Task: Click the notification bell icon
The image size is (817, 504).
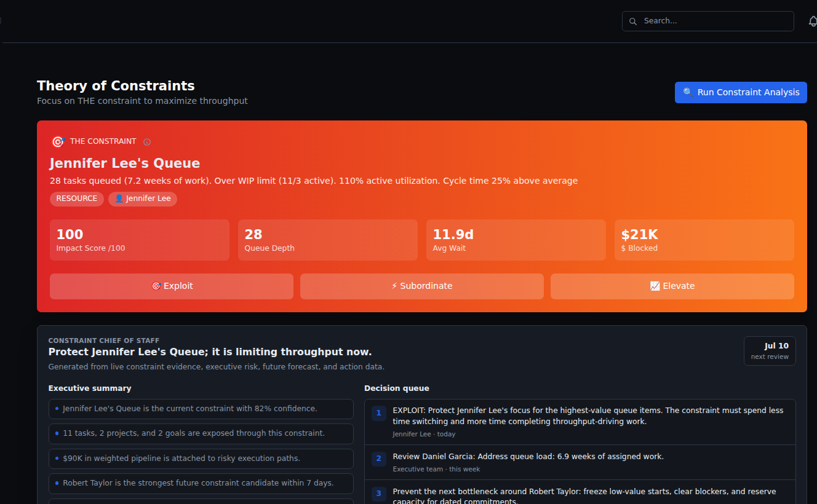Action: click(x=813, y=22)
